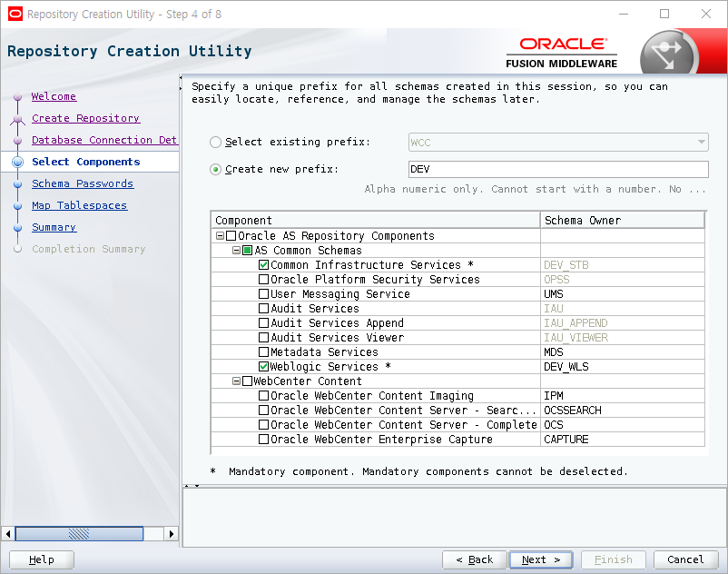Click the Schema Passwords step bullet icon

(17, 183)
